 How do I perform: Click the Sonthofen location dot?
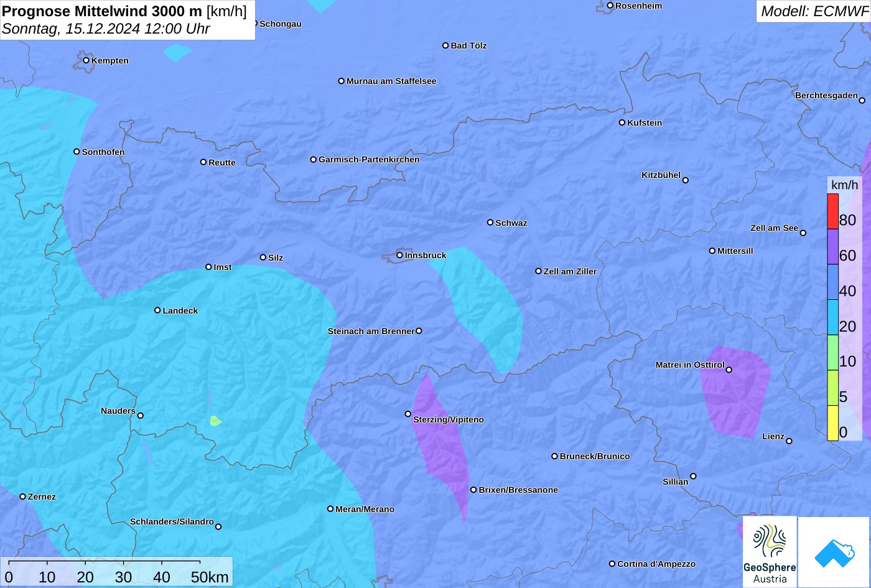77,152
